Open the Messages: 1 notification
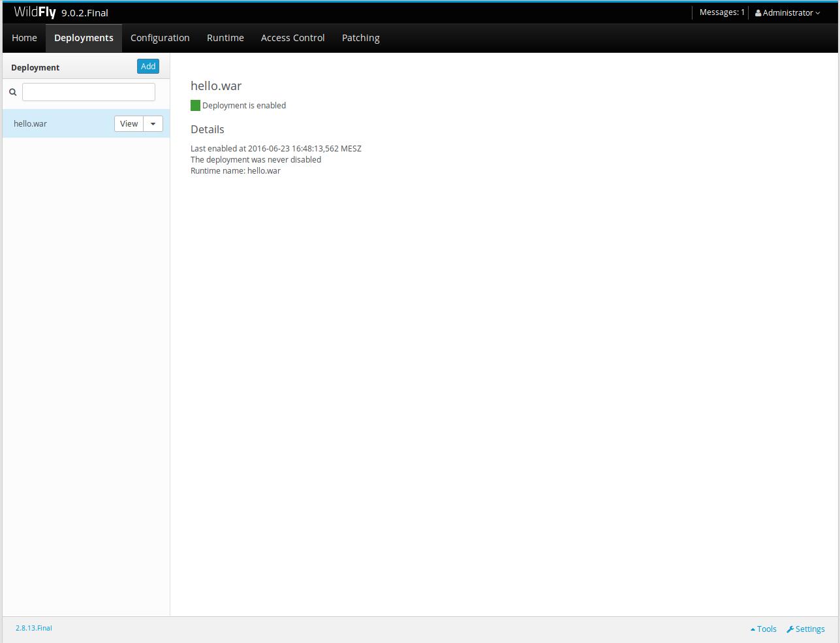Image resolution: width=840 pixels, height=643 pixels. pos(722,12)
